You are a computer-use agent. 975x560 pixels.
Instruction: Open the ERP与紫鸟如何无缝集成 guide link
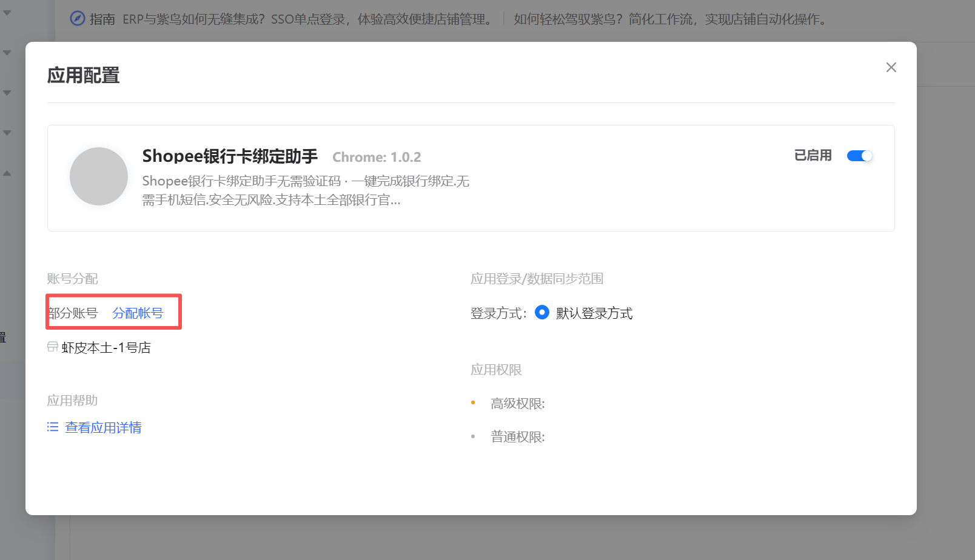click(x=309, y=19)
